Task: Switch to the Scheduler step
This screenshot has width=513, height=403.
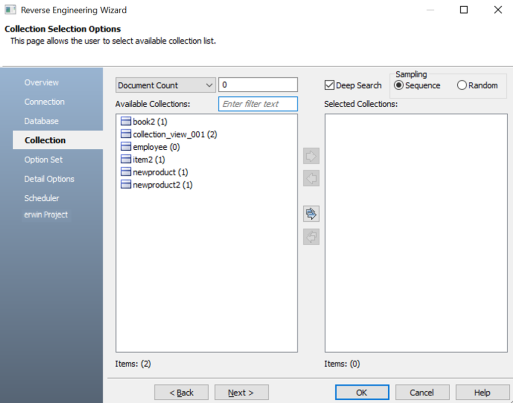Action: click(41, 198)
